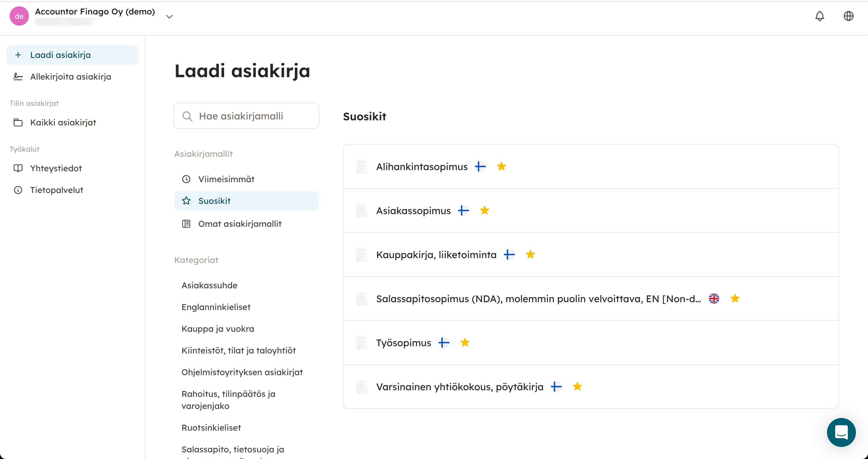Go to Kaikki asiakirjat

click(63, 122)
